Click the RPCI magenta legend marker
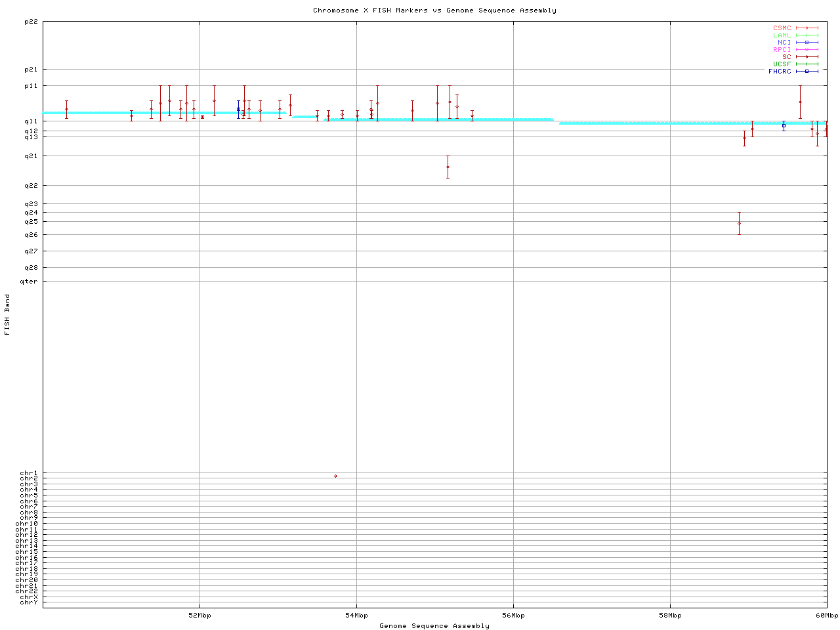 click(807, 49)
